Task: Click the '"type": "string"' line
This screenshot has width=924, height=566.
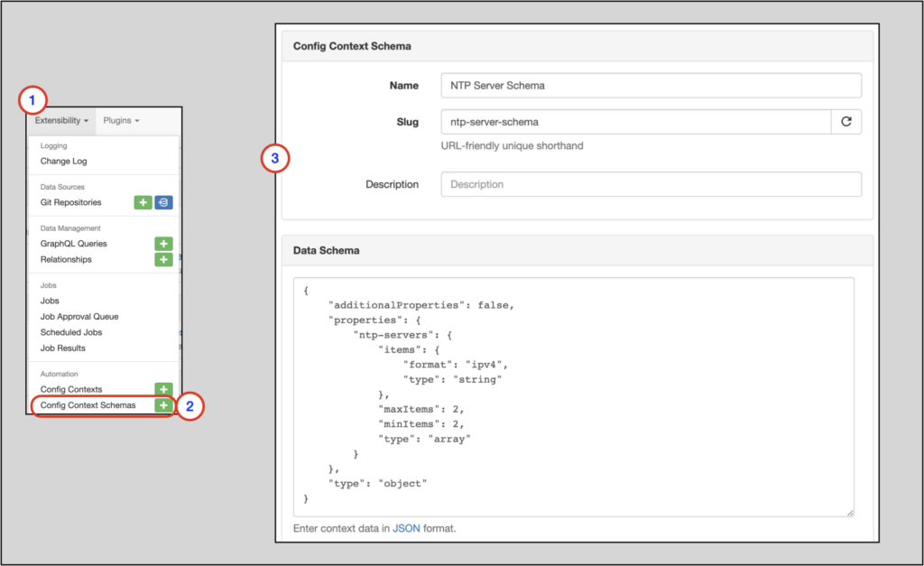Action: coord(452,380)
